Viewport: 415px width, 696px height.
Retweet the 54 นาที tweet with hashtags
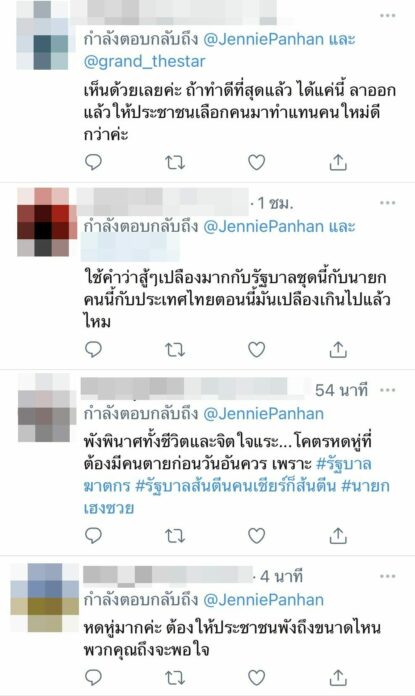175,536
